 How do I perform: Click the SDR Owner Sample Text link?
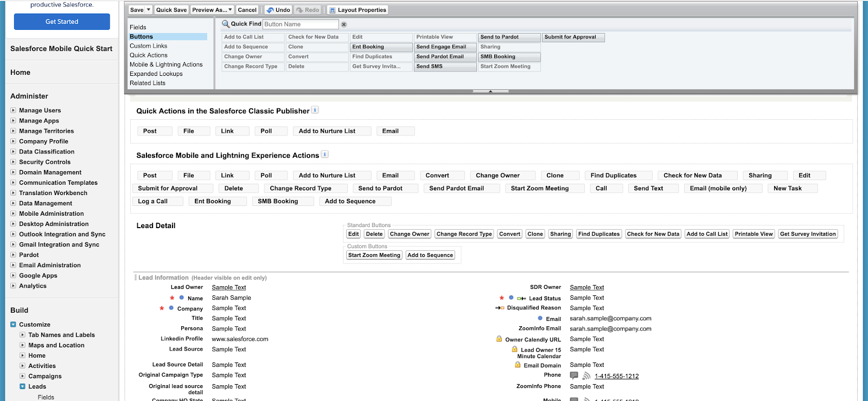pos(586,287)
